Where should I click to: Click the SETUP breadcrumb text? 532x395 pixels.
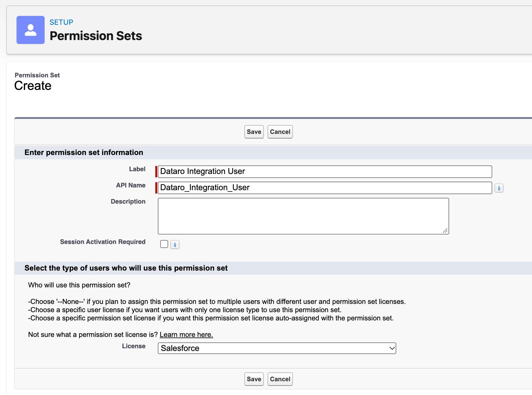61,22
